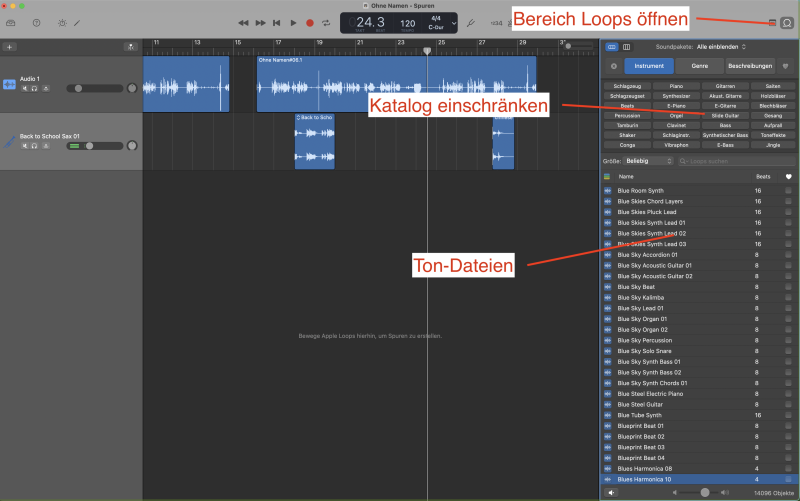Mark Blue Room Synth as favorite checkbox
This screenshot has height=501, width=800.
(788, 190)
